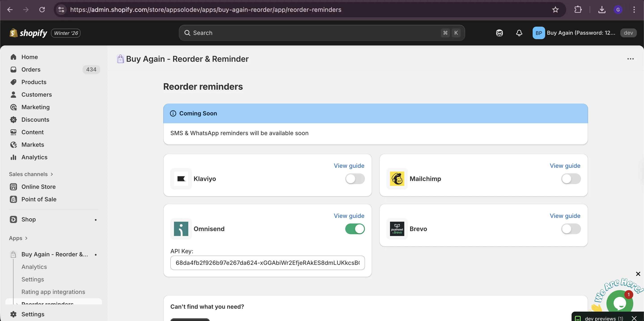Screen dimensions: 644x321
Task: Open the Klaviyo View guide link
Action: [349, 166]
